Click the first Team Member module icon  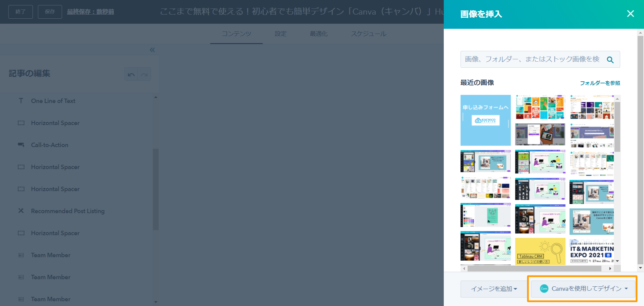point(21,255)
